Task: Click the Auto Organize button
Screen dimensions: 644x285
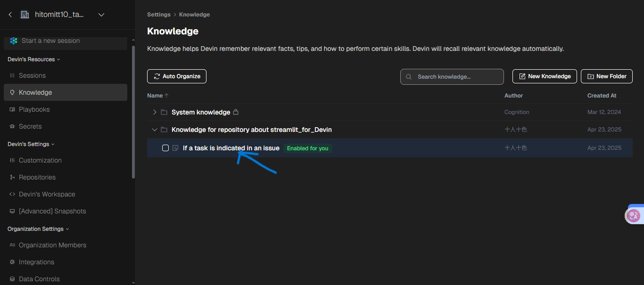Action: tap(177, 76)
